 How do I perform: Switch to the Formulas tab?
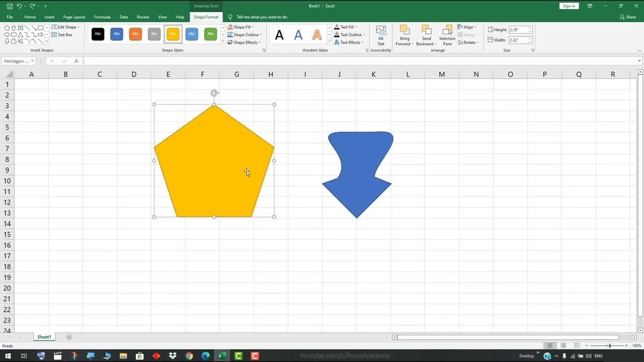102,17
